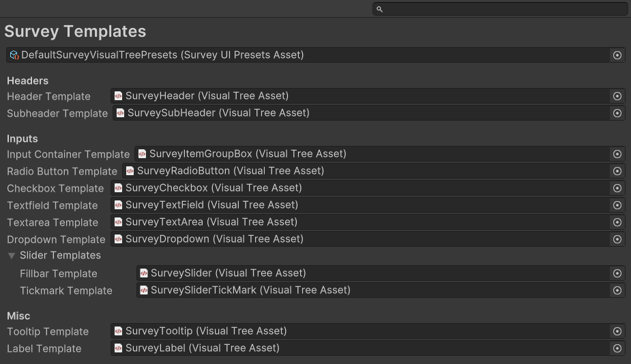Click the SurveyTextArea asset file icon

[x=118, y=222]
